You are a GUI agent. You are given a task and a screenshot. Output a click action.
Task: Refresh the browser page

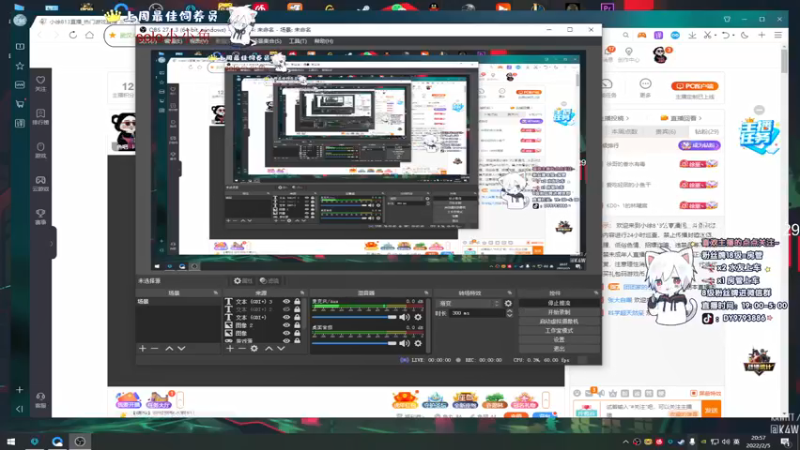tap(73, 35)
